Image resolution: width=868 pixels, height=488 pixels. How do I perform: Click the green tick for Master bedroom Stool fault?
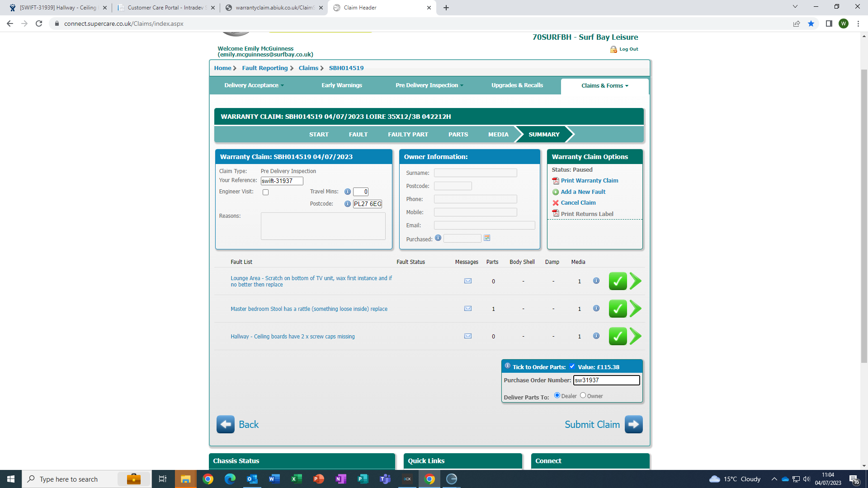click(618, 309)
